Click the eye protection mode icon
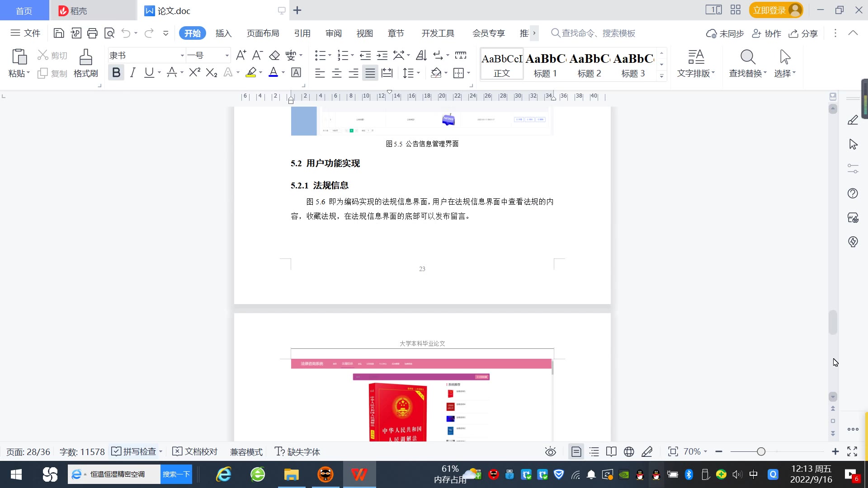The height and width of the screenshot is (488, 868). [550, 451]
